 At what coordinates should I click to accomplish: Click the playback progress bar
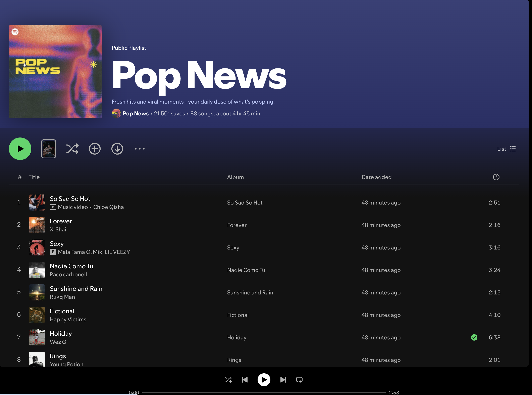pos(264,392)
